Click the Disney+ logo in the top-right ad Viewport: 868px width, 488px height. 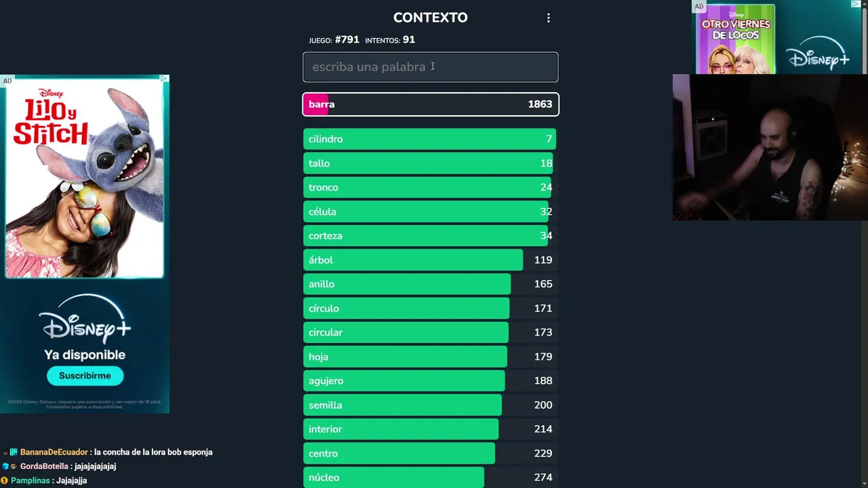(x=818, y=53)
